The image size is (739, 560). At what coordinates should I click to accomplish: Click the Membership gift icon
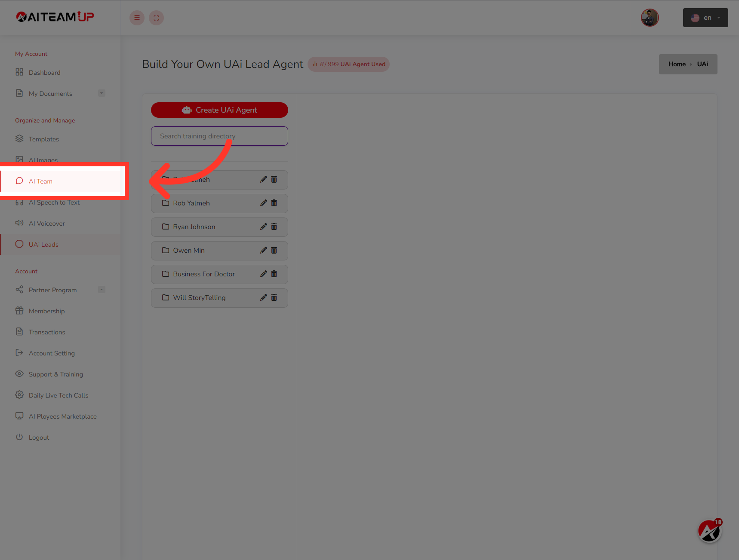click(19, 310)
